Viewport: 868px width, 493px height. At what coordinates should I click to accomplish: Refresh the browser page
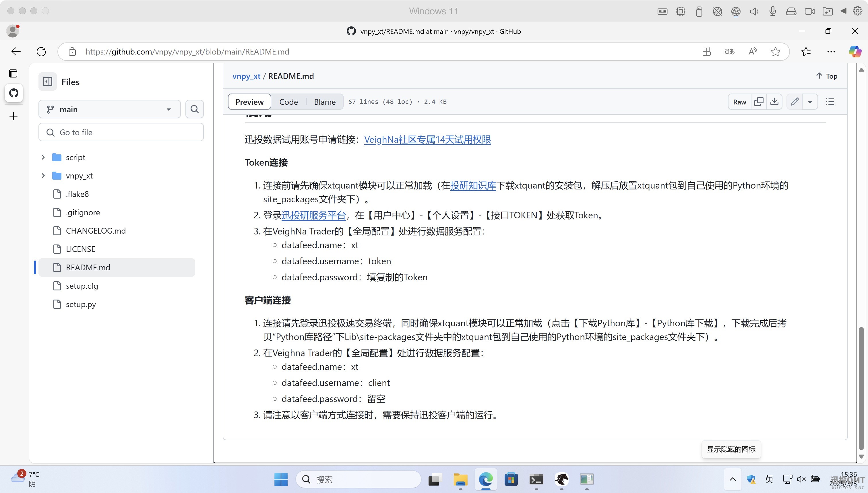(41, 51)
